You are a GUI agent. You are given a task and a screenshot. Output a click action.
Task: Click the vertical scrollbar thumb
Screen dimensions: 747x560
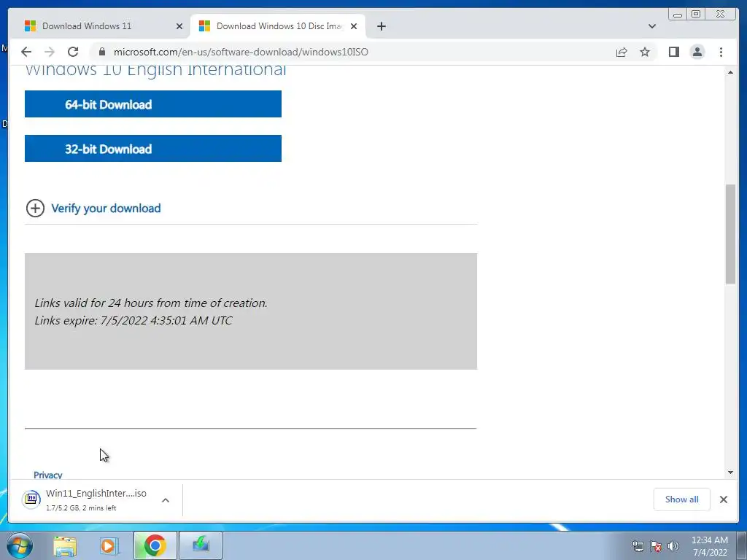pos(730,233)
